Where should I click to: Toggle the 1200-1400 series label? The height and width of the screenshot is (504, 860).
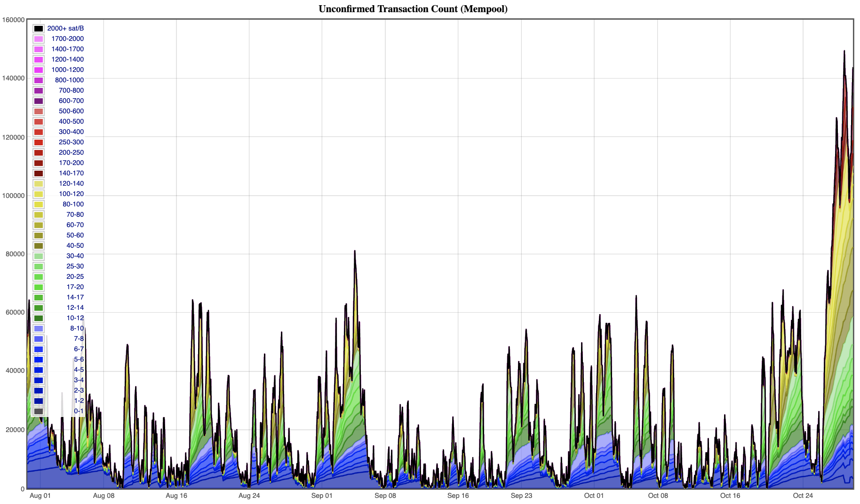pos(68,60)
